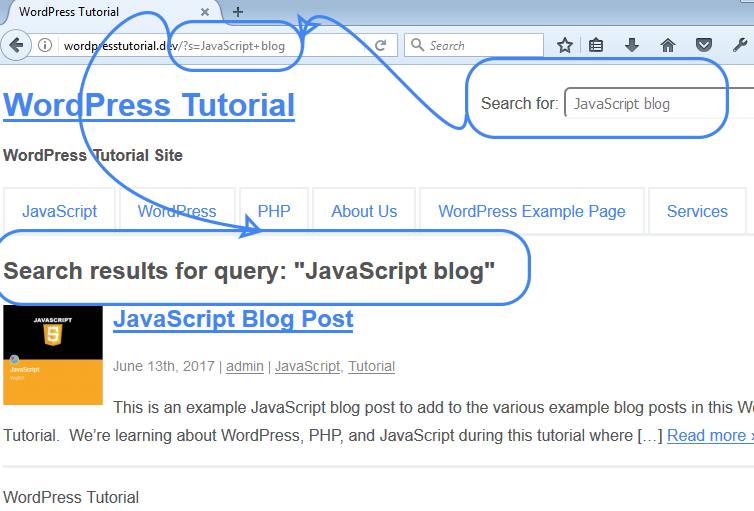This screenshot has width=754, height=511.
Task: Open the downloads arrow icon
Action: (632, 45)
